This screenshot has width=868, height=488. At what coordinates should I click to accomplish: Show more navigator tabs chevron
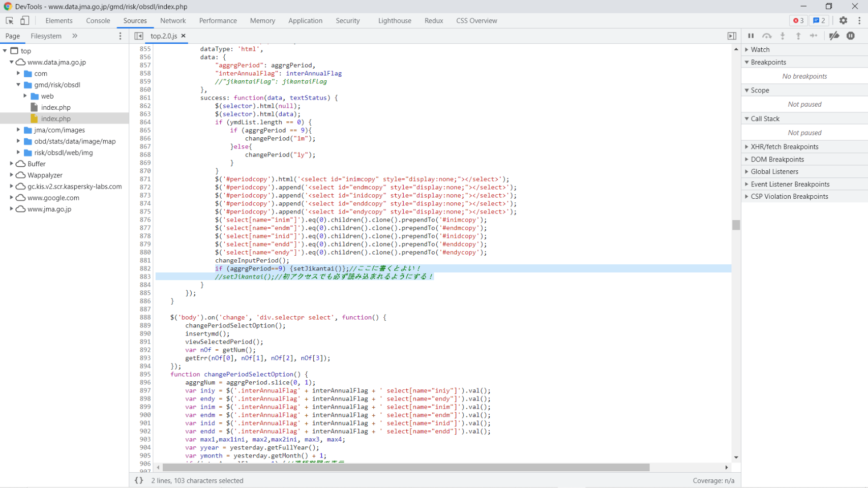tap(75, 36)
